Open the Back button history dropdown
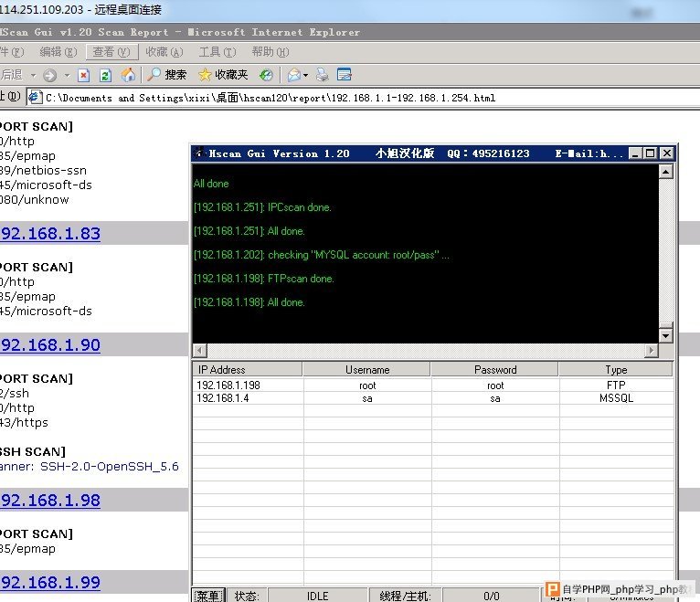Screen dimensions: 700x602 tap(34, 76)
